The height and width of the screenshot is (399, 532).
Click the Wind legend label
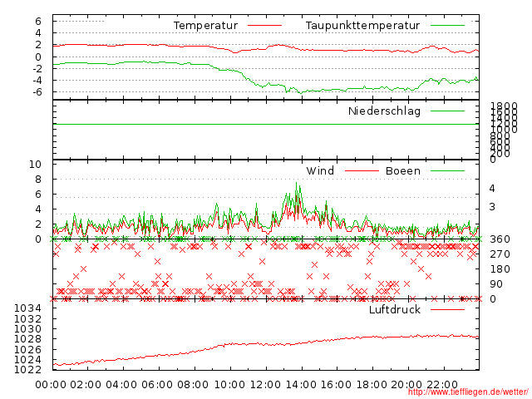pyautogui.click(x=320, y=170)
